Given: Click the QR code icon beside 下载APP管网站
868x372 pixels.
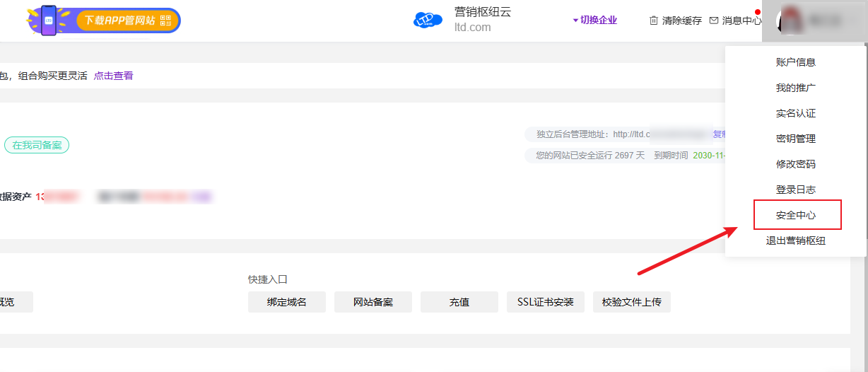Looking at the screenshot, I should click(x=166, y=21).
